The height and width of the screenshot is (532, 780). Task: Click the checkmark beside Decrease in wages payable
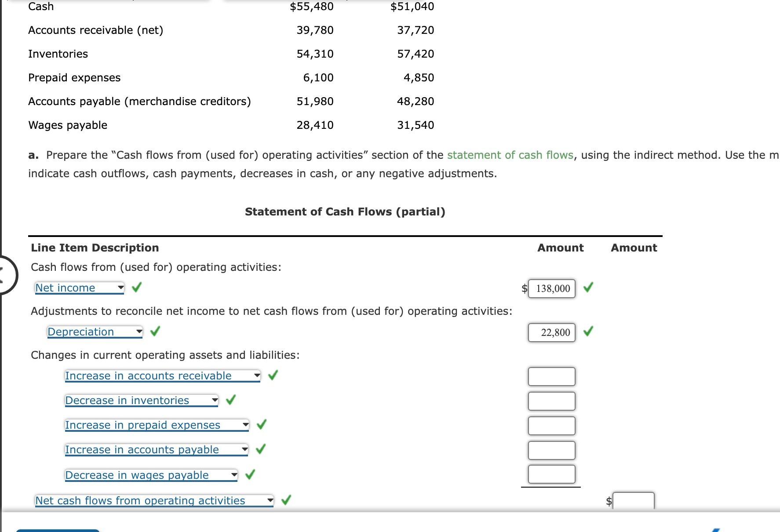(251, 475)
